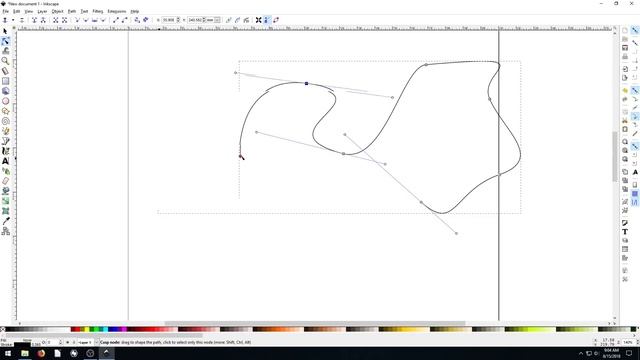Select the Paint bucket fill tool
640x360 pixels.
tap(5, 191)
